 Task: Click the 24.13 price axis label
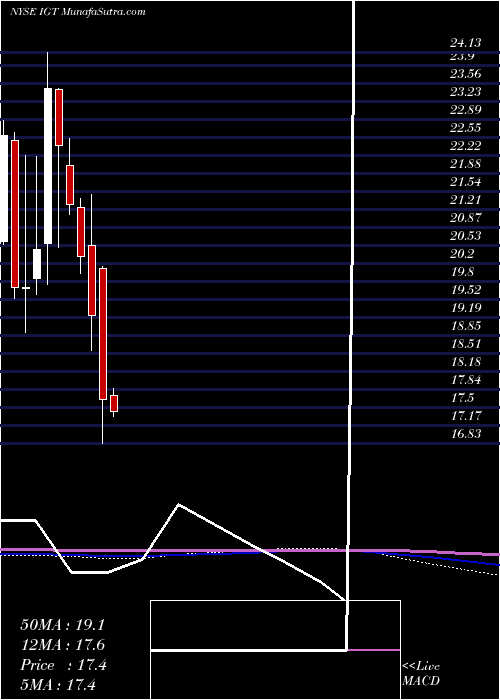[x=466, y=43]
